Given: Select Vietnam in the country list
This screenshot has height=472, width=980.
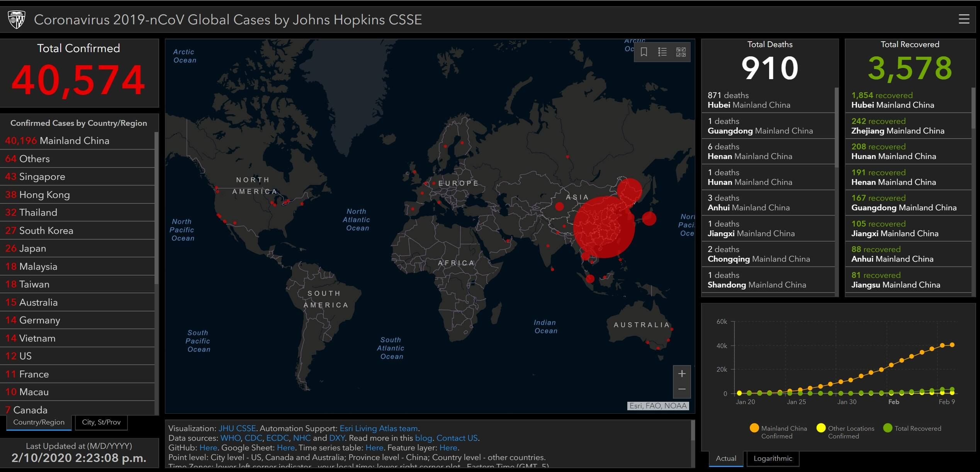Looking at the screenshot, I should (77, 338).
